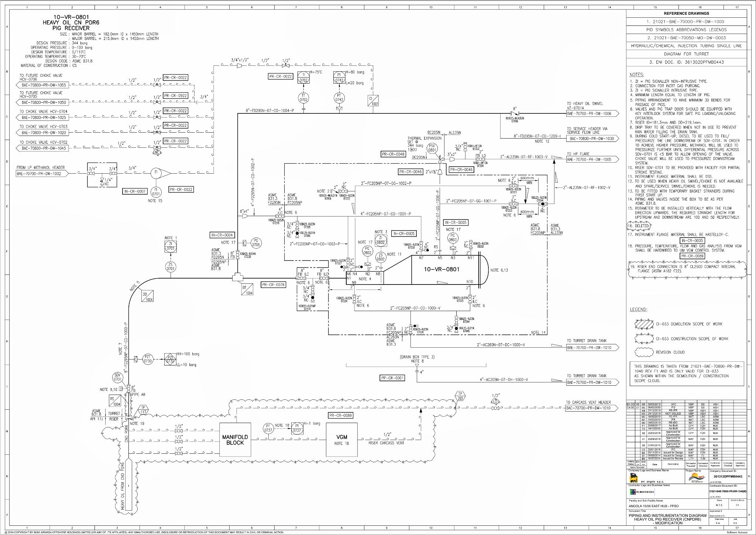Image resolution: width=756 pixels, height=535 pixels.
Task: Select line label 8"-FD295N-07-CO-1004-P
Action: click(x=271, y=110)
